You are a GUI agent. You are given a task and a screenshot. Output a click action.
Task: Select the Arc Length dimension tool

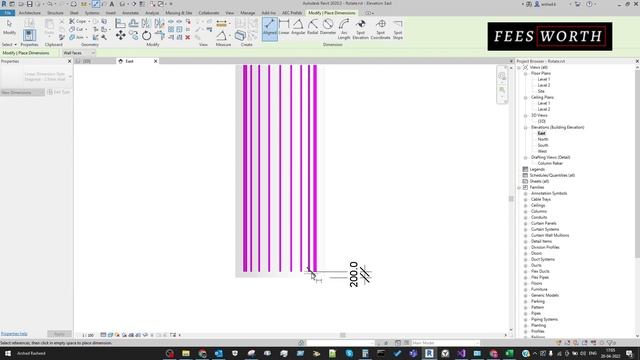pos(344,29)
